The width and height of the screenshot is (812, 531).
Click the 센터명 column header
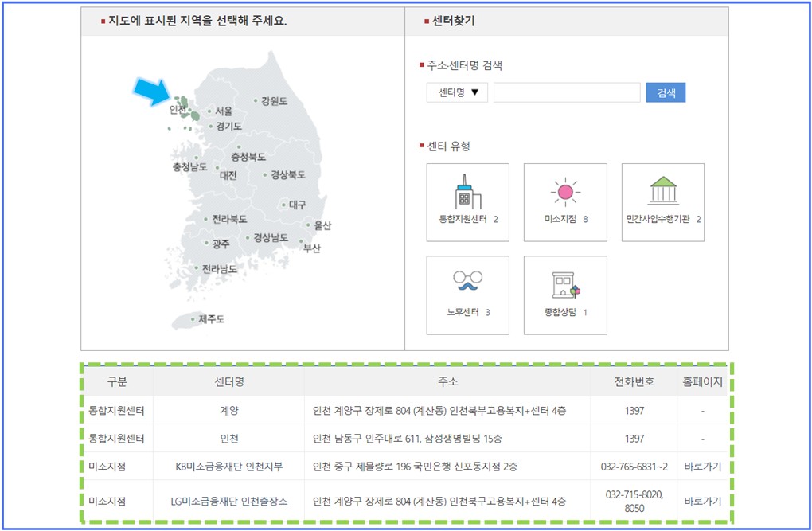pos(229,382)
